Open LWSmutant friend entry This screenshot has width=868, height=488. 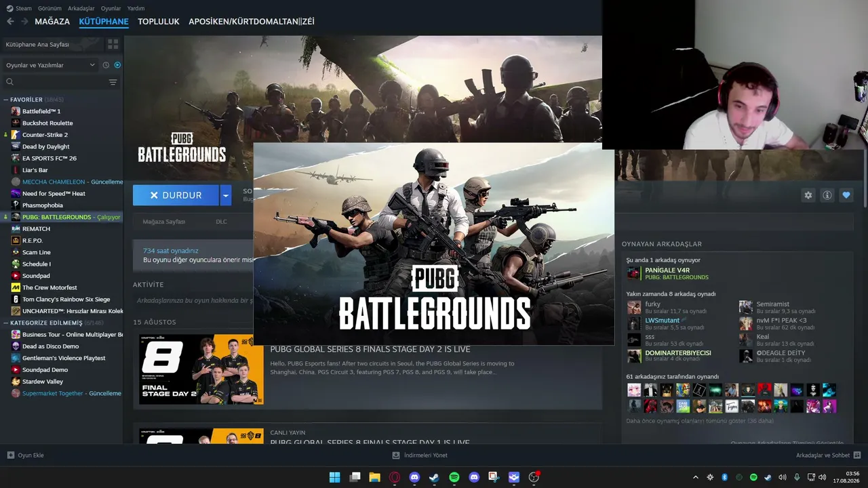point(662,321)
